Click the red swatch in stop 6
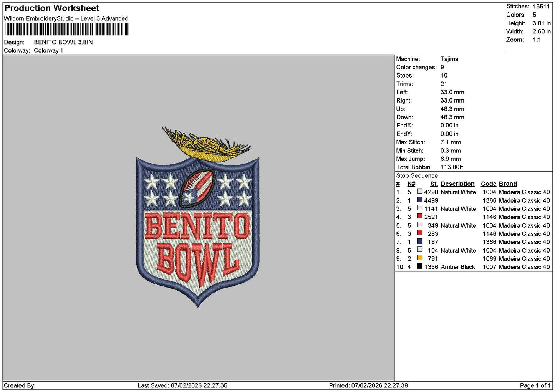555x392 pixels. [420, 233]
